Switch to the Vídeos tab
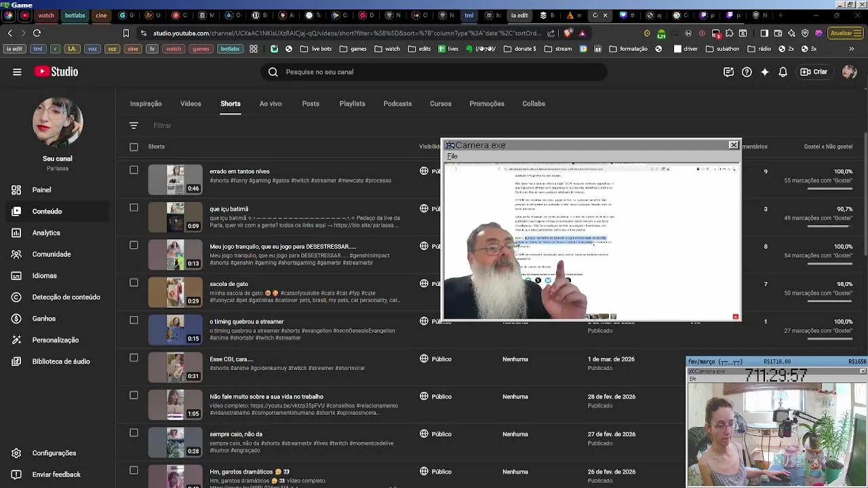The width and height of the screenshot is (868, 488). pos(191,104)
